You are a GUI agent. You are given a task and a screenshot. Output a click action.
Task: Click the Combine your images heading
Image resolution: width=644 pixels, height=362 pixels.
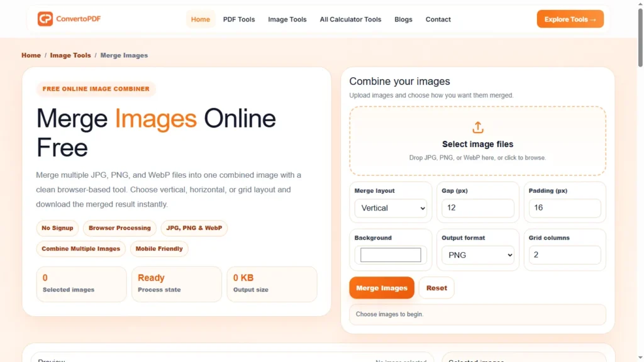click(x=399, y=81)
